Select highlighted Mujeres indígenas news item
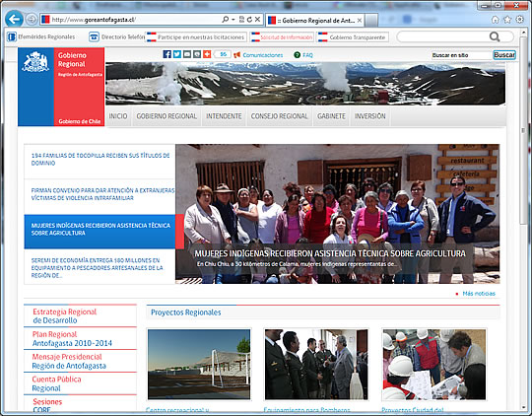 (x=100, y=232)
